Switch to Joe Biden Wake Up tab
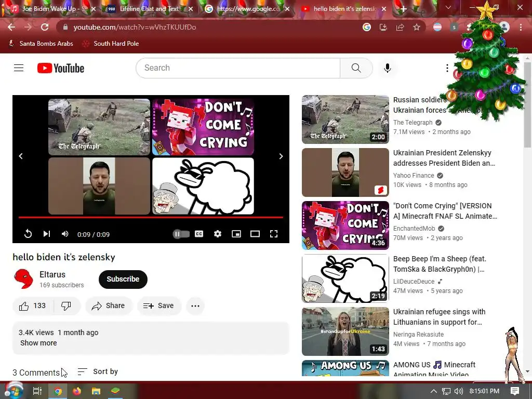Image resolution: width=532 pixels, height=399 pixels. 52,9
